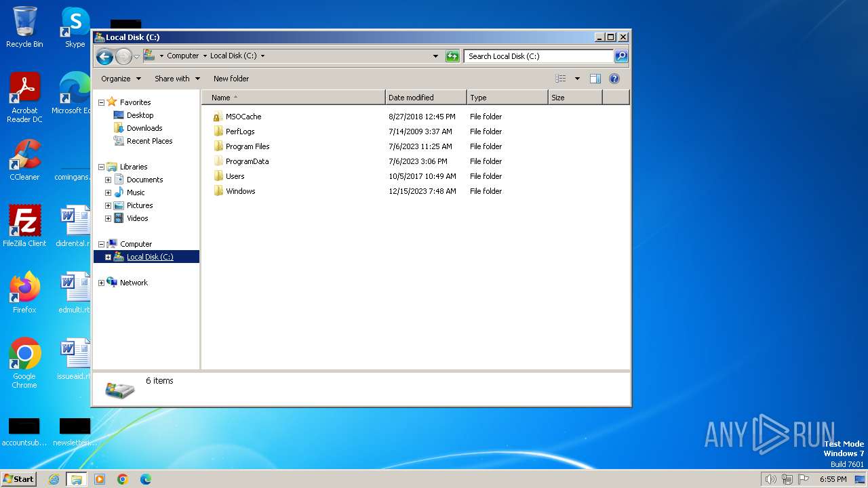868x488 pixels.
Task: Click New folder button
Action: click(x=231, y=79)
